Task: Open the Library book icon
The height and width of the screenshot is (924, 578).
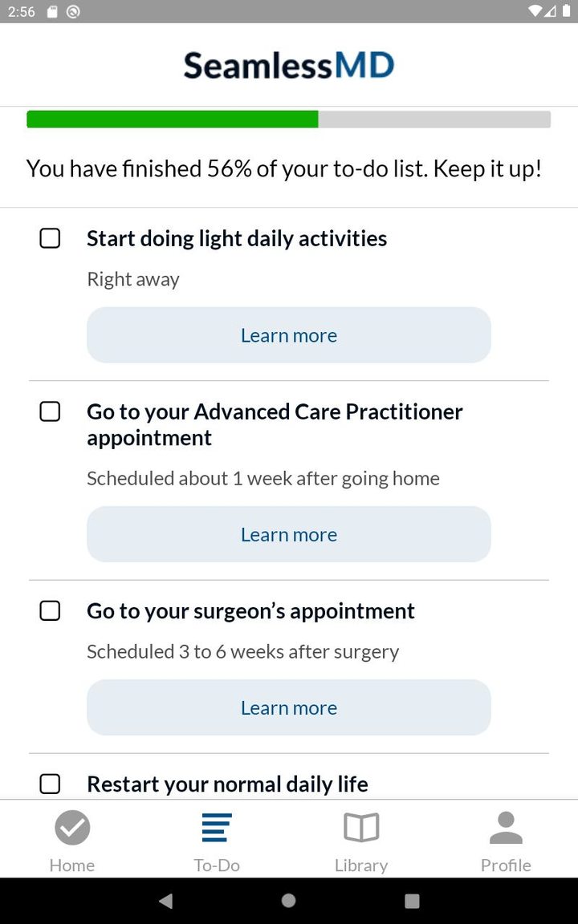Action: [361, 828]
